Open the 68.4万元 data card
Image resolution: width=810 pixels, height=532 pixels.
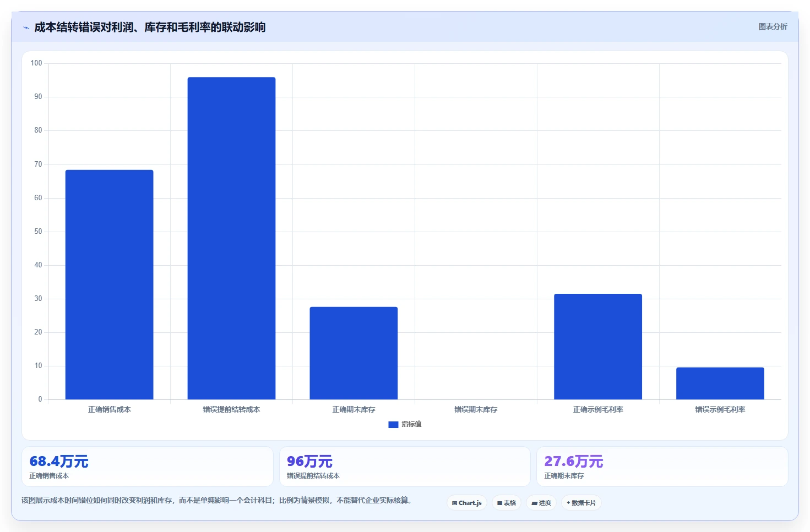click(x=148, y=467)
